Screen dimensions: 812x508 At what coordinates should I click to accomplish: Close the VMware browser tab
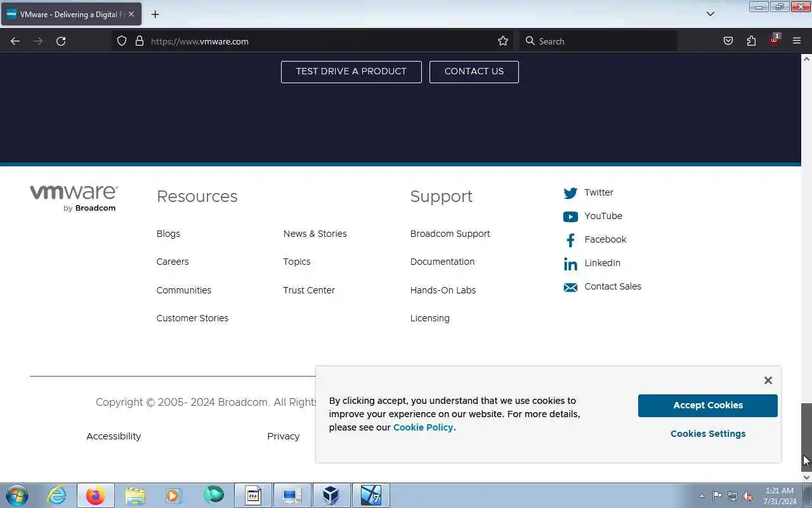click(131, 14)
